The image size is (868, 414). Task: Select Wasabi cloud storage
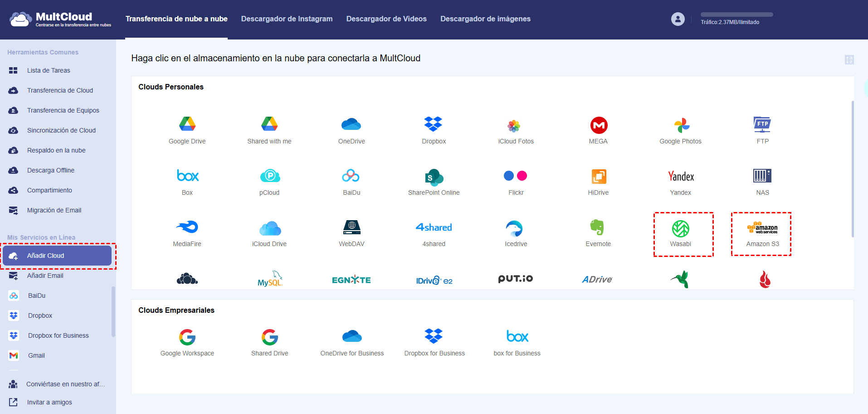click(x=680, y=233)
